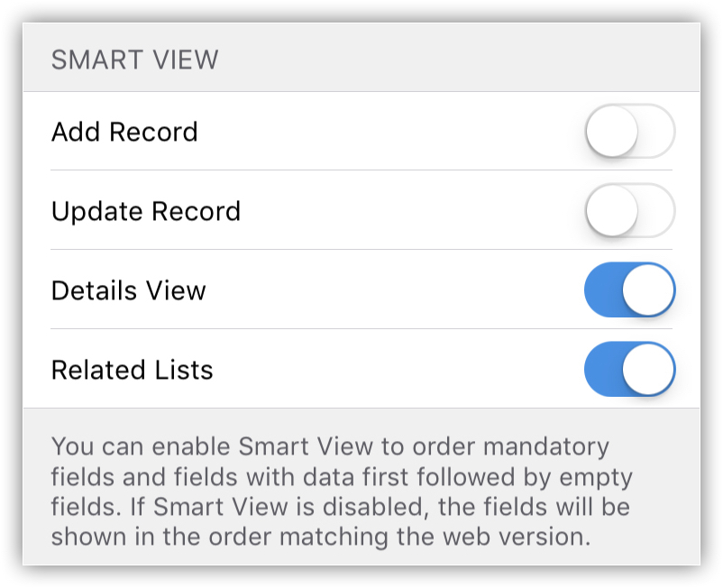The image size is (723, 588).
Task: Enable the Add Record toggle
Action: [x=629, y=132]
